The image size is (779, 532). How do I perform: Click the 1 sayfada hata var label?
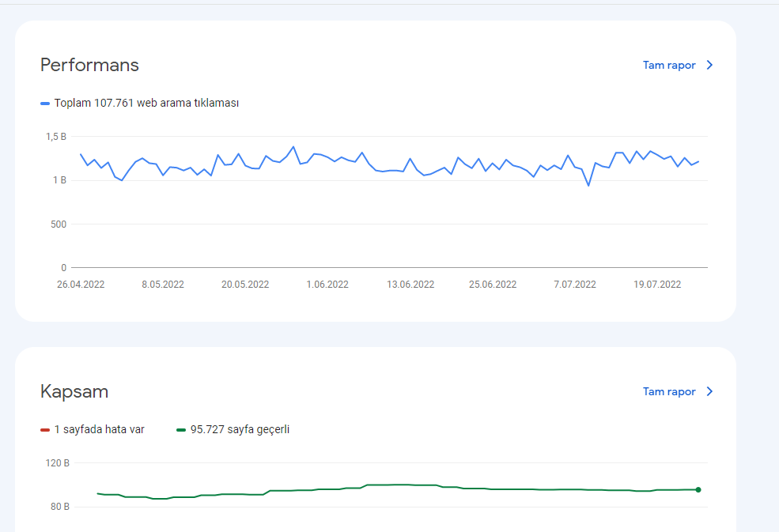pos(100,429)
